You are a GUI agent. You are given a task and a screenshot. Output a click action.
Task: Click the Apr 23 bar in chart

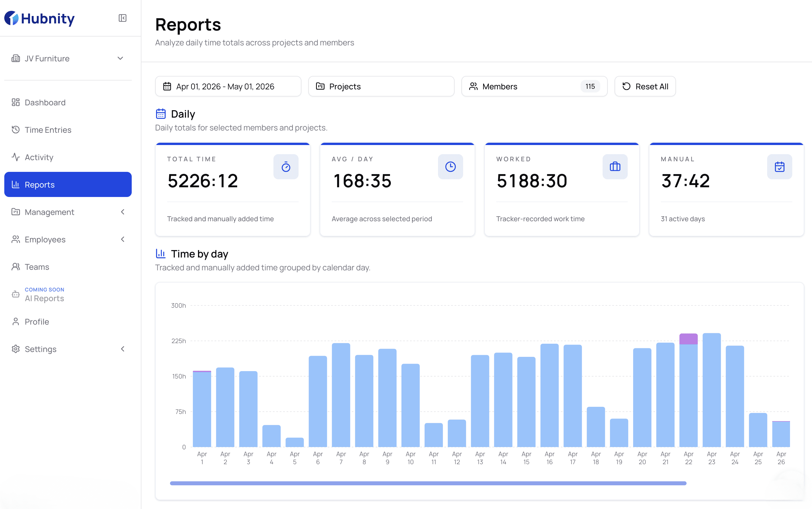(712, 390)
